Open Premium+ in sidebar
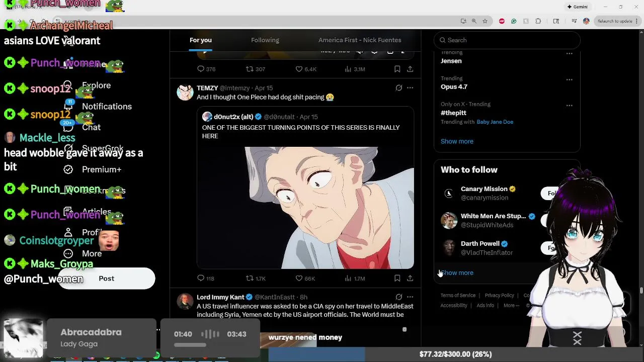This screenshot has height=362, width=644. (x=102, y=169)
